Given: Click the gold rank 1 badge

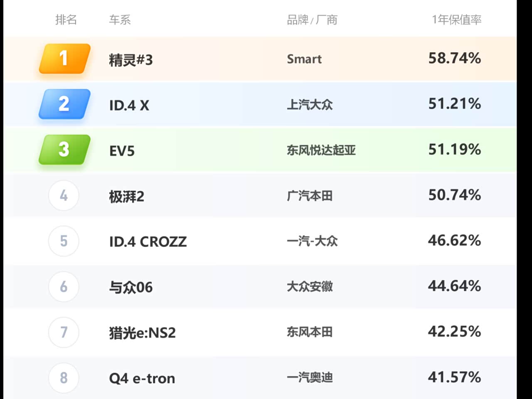Looking at the screenshot, I should point(64,59).
